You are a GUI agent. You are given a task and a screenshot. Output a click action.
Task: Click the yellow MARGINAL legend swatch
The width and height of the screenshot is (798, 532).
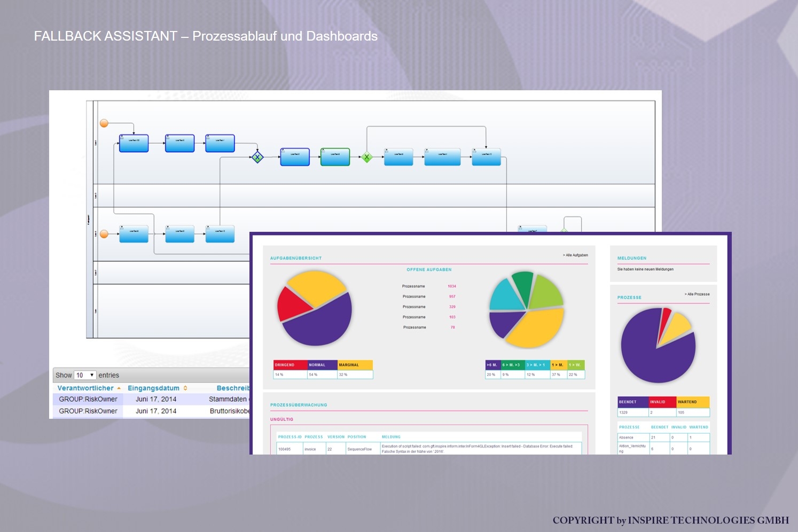(x=355, y=365)
